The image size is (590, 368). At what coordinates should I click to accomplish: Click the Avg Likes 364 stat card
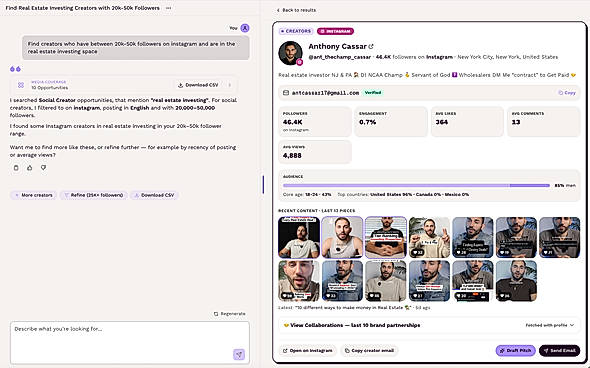pos(467,122)
